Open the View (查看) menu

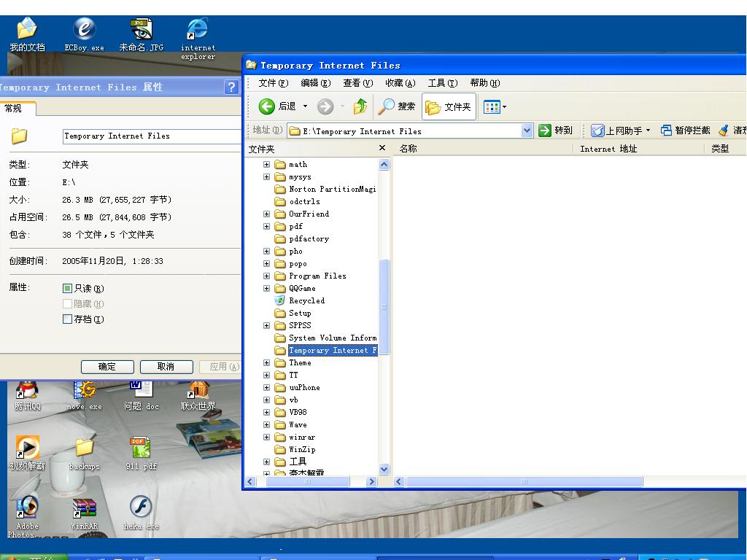[357, 83]
